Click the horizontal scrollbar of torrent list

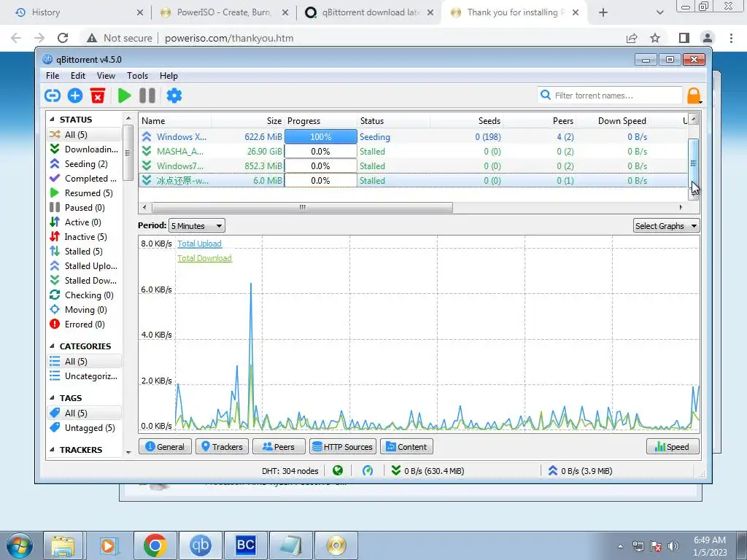(x=302, y=207)
